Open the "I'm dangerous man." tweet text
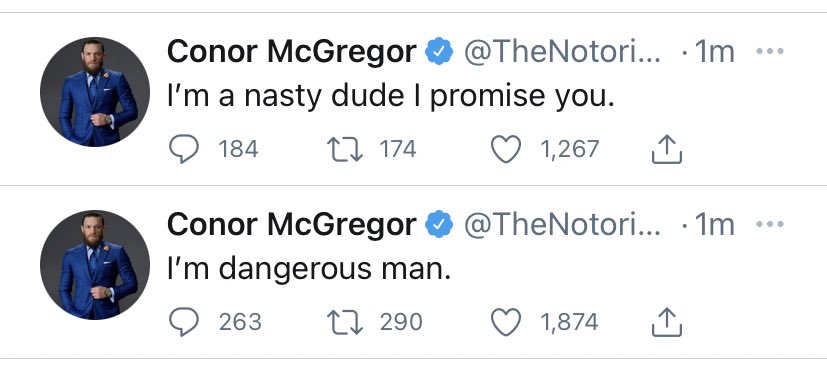Screen dimensions: 827x367 tap(309, 269)
